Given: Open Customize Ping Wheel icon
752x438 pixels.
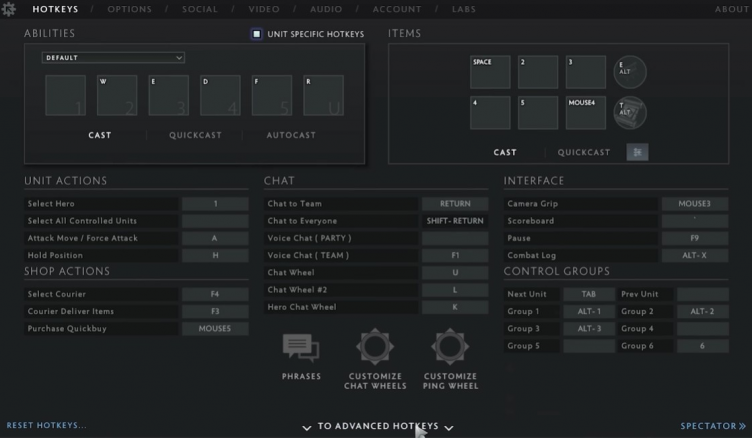Looking at the screenshot, I should tap(449, 347).
